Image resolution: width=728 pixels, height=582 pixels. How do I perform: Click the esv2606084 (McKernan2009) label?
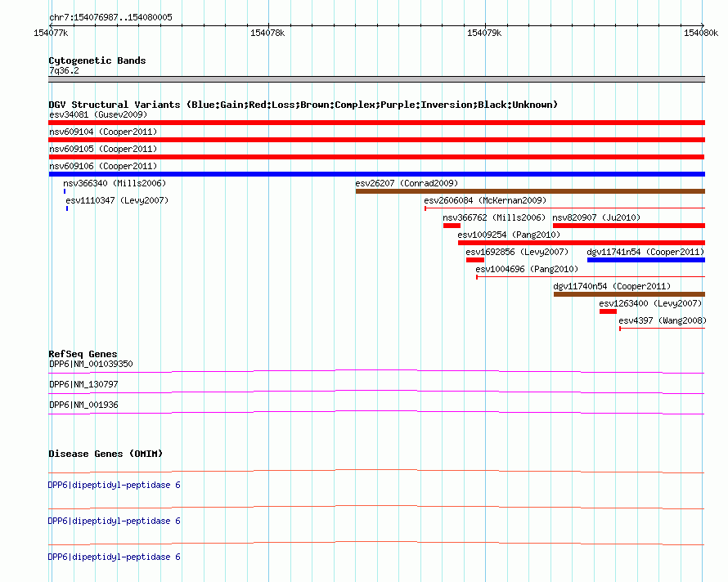point(485,200)
